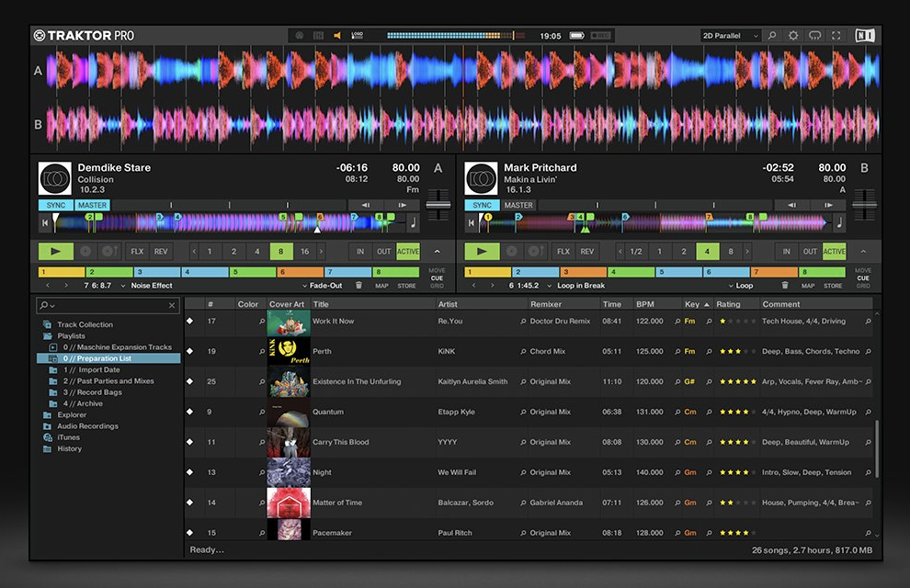Start playback on Deck B
The image size is (910, 588).
(x=482, y=251)
